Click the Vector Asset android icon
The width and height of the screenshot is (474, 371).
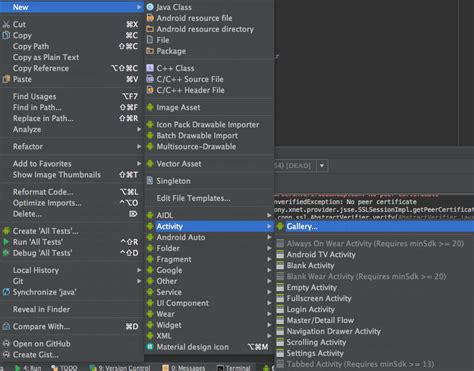pyautogui.click(x=150, y=164)
